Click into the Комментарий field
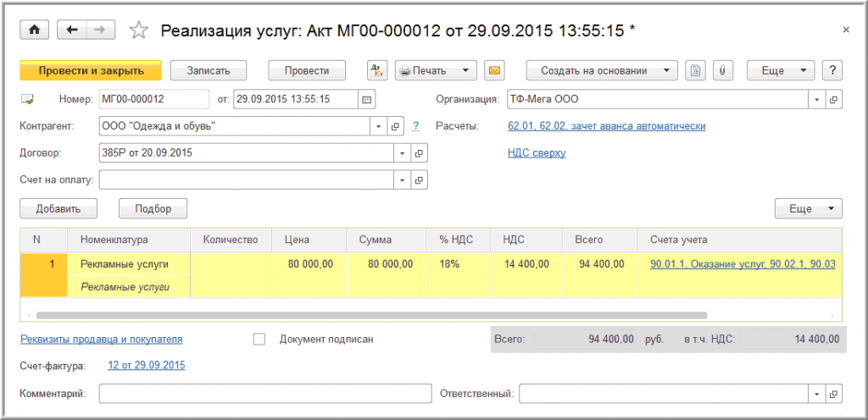The width and height of the screenshot is (868, 420). point(265,394)
